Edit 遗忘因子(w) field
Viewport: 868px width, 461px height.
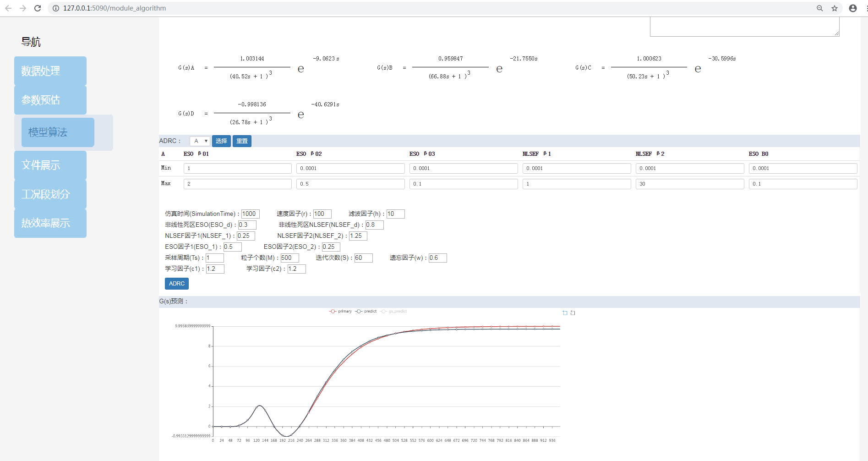438,258
